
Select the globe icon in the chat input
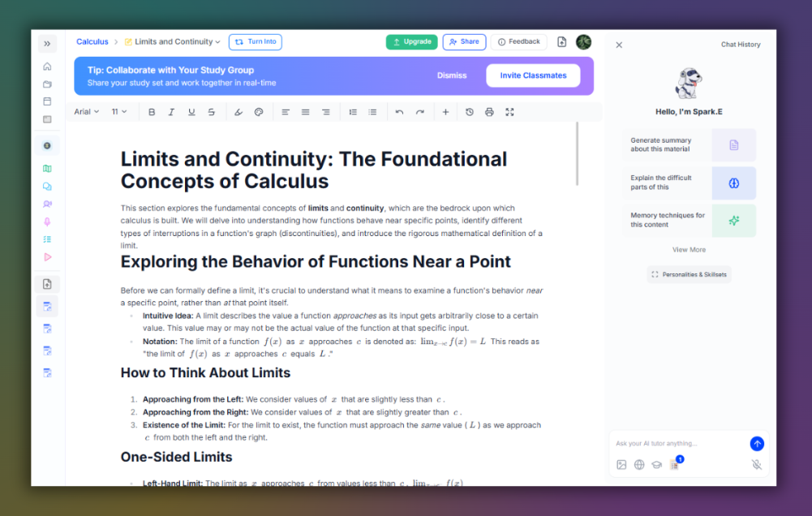pyautogui.click(x=638, y=464)
